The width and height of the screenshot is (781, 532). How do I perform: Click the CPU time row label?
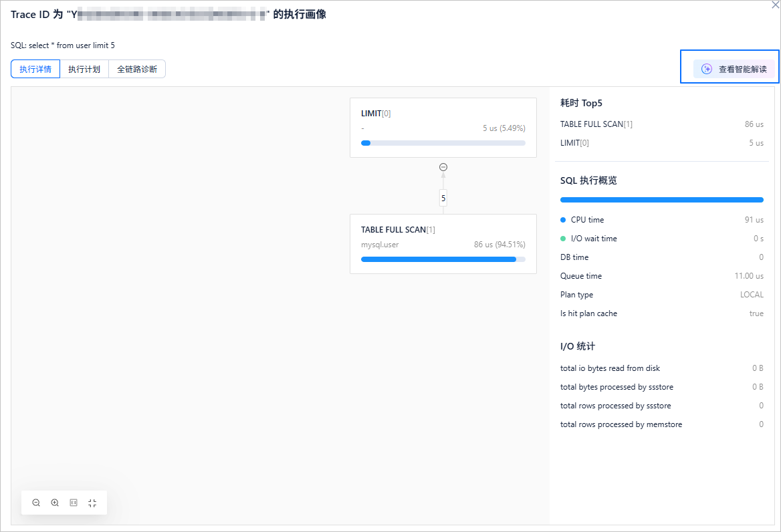[587, 219]
